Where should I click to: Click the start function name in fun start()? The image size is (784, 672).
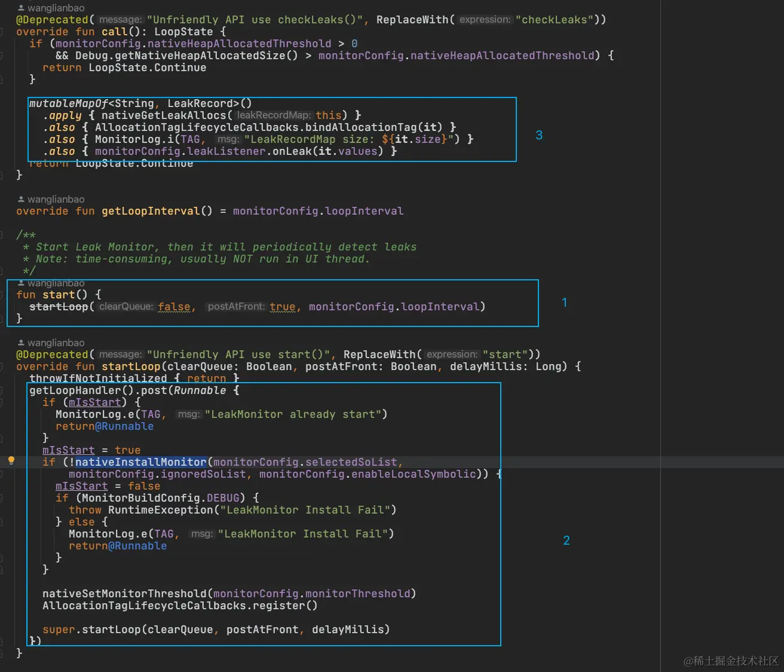click(59, 295)
